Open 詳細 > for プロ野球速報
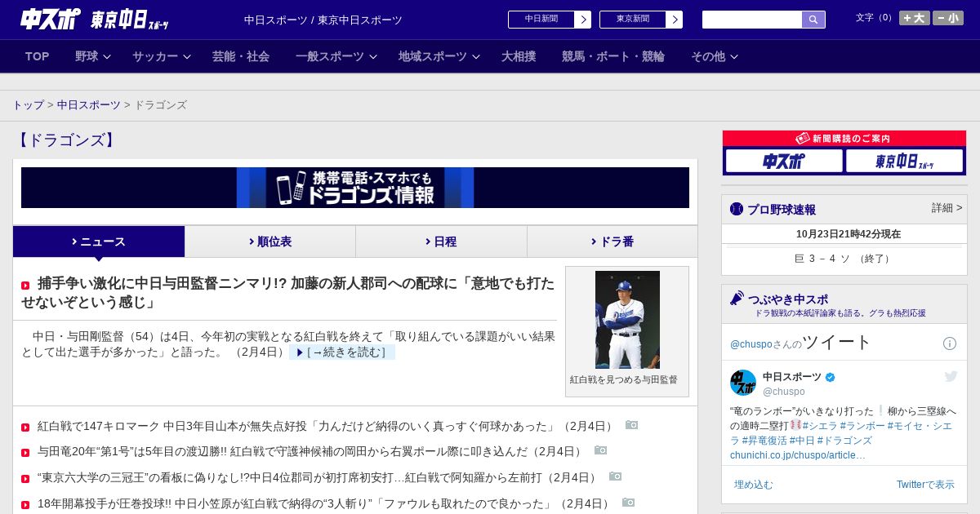The height and width of the screenshot is (514, 980). click(x=947, y=208)
